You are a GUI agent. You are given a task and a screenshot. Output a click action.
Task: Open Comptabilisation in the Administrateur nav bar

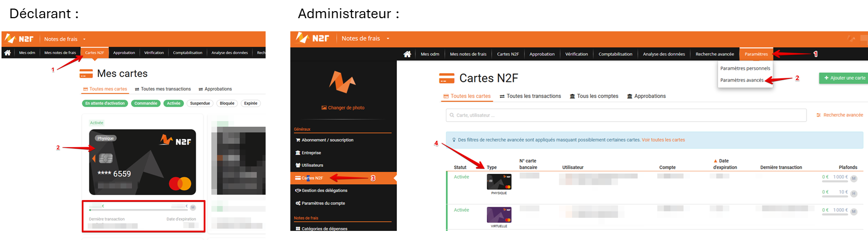point(615,54)
